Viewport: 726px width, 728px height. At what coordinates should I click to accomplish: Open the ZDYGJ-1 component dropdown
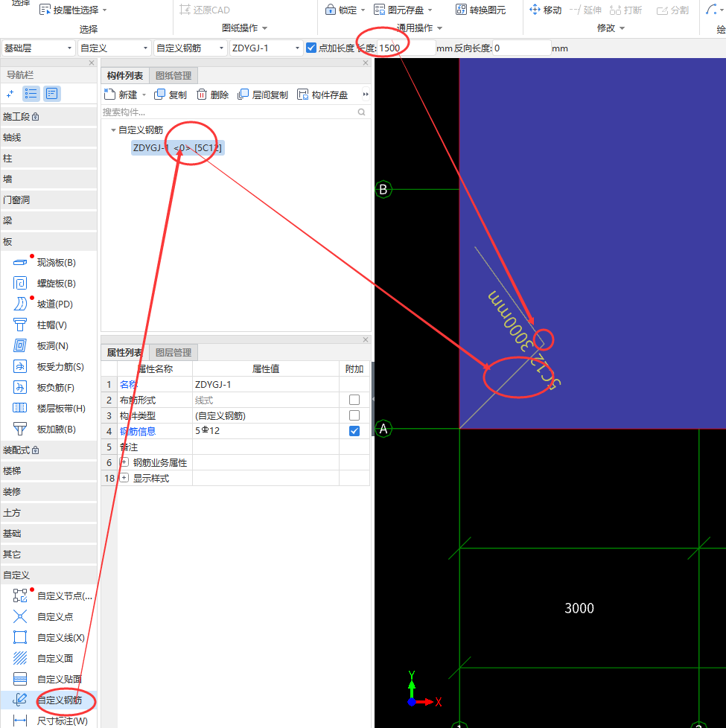tap(266, 48)
